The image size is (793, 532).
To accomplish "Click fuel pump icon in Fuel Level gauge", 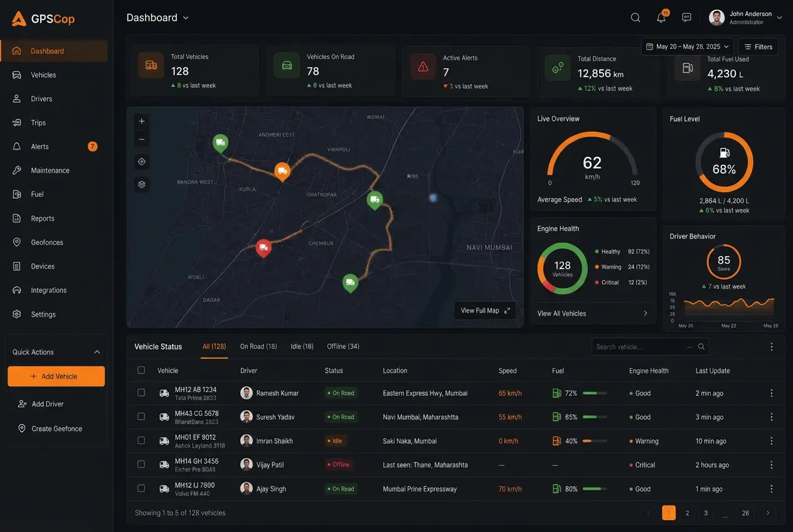I will [x=724, y=153].
